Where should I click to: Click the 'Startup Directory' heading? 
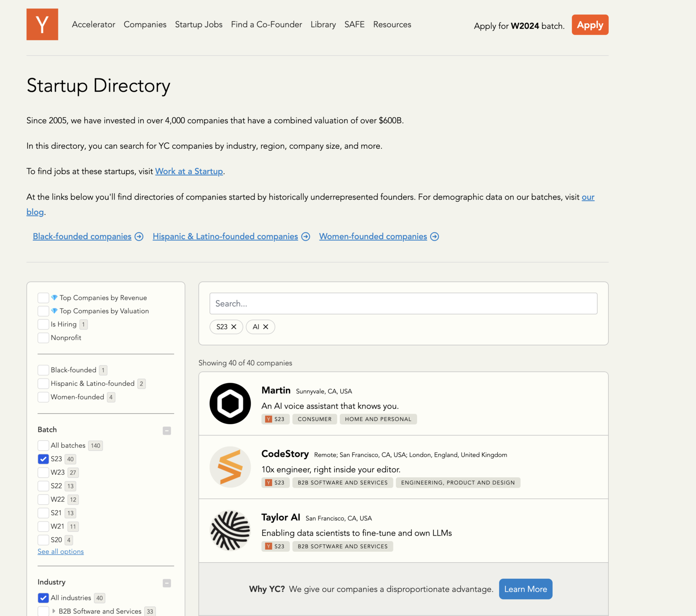tap(99, 86)
